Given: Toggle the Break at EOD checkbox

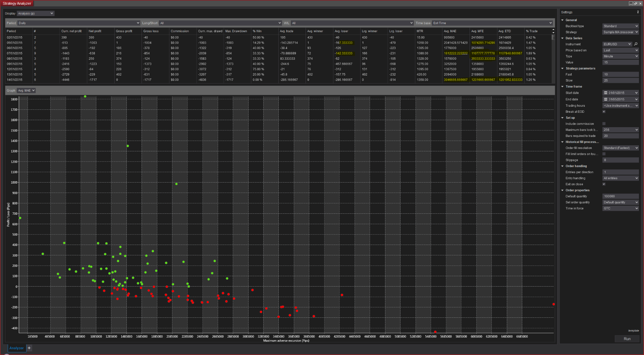Looking at the screenshot, I should pyautogui.click(x=604, y=112).
